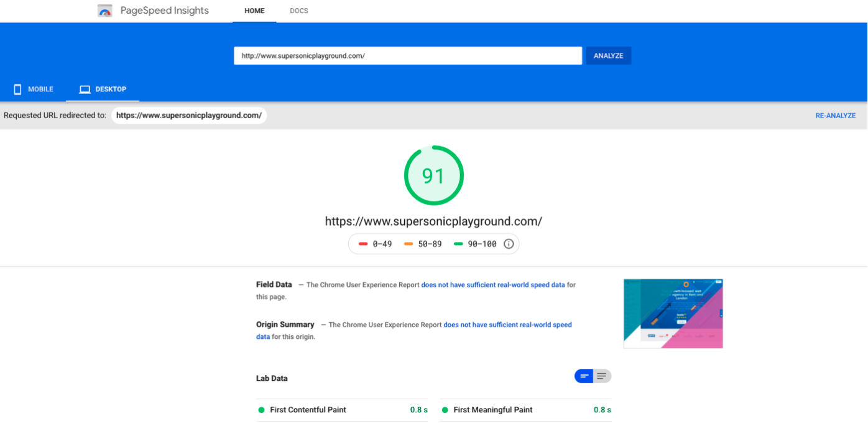
Task: Open the Origin Summary insufficient speed data link
Action: [414, 331]
